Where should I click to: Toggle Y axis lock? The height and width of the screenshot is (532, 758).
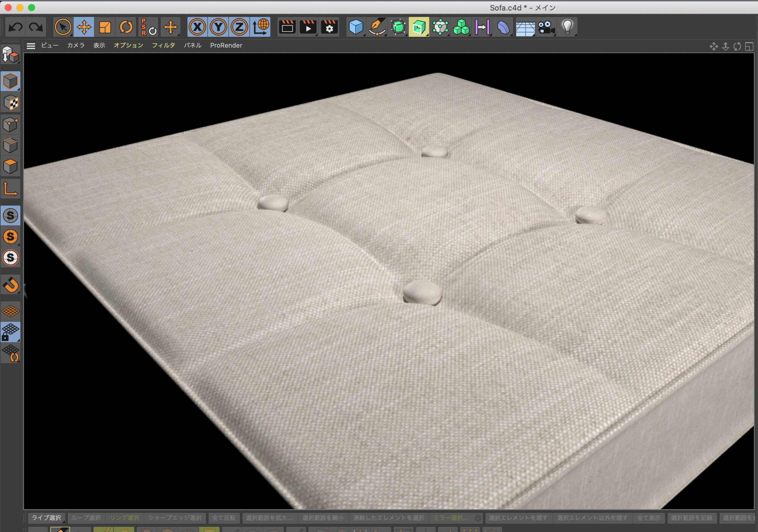pos(218,27)
